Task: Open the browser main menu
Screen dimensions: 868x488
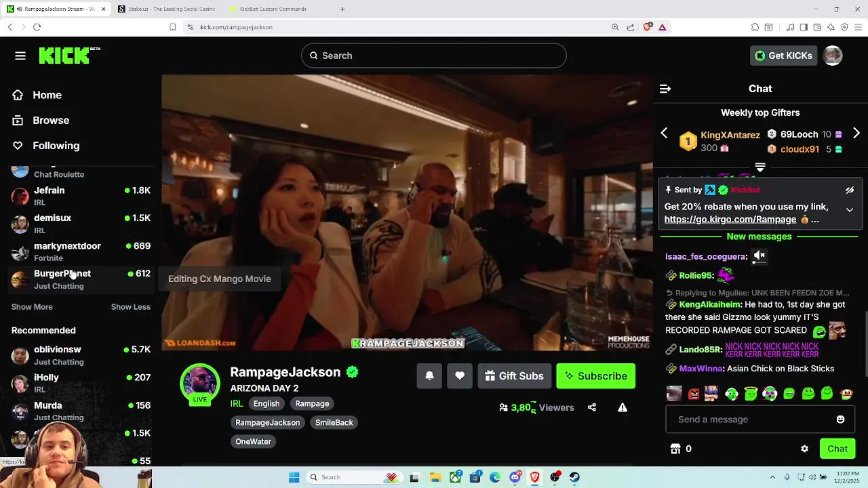Action: pos(858,27)
